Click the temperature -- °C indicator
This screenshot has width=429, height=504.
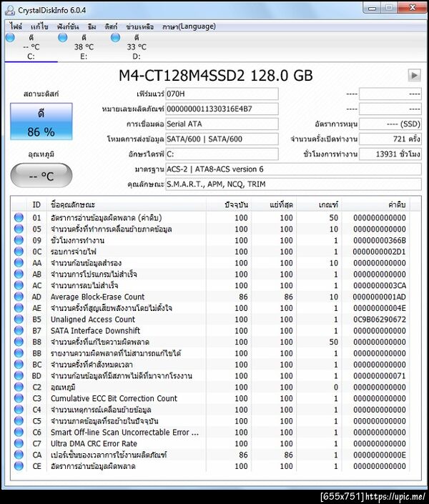tap(41, 175)
